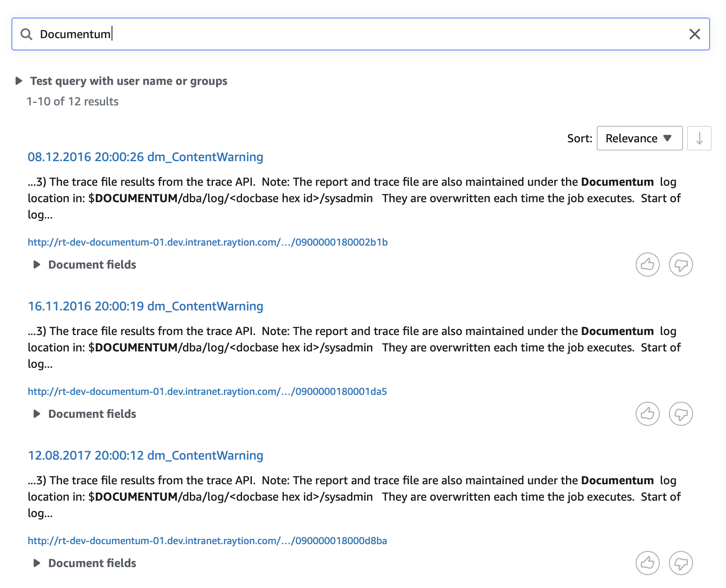
Task: Click the magnifying glass search icon
Action: click(x=27, y=34)
